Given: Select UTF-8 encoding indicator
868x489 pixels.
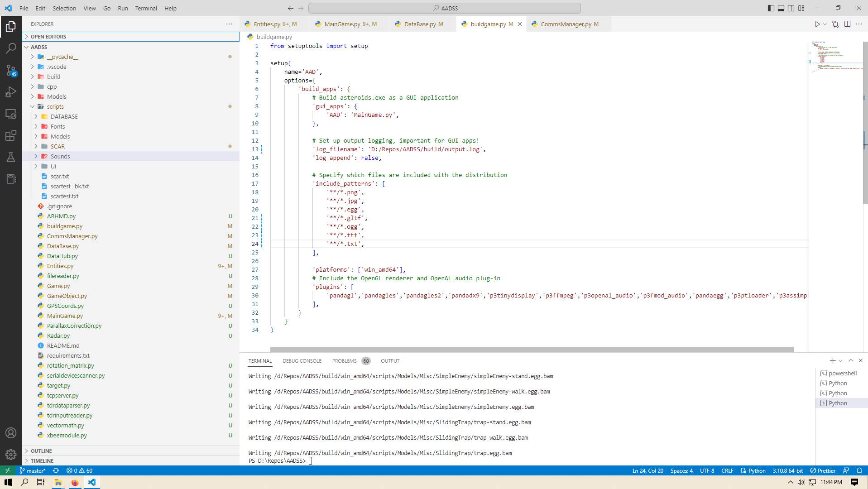Looking at the screenshot, I should point(707,470).
